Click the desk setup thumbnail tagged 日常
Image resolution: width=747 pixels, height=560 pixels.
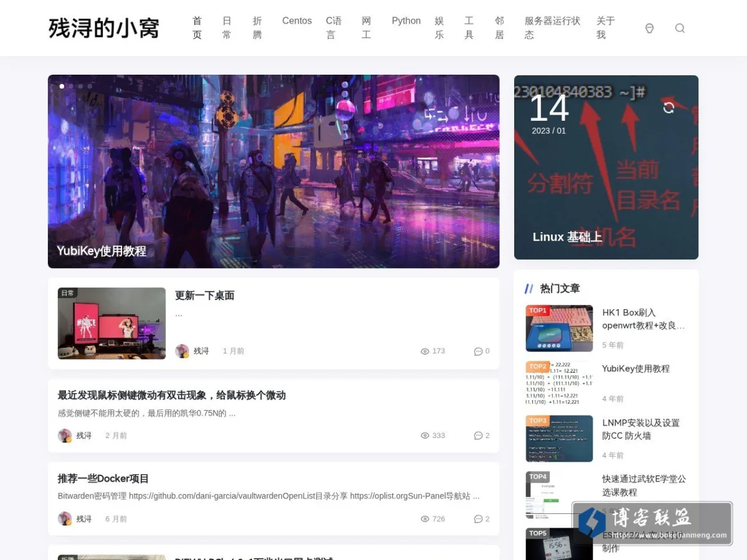coord(112,324)
